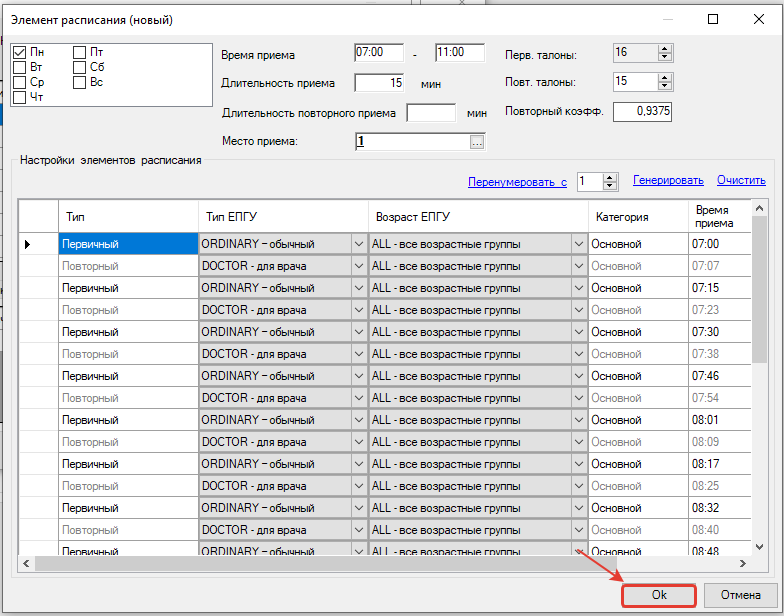Click the horizontal scrollbar right arrow

point(743,564)
